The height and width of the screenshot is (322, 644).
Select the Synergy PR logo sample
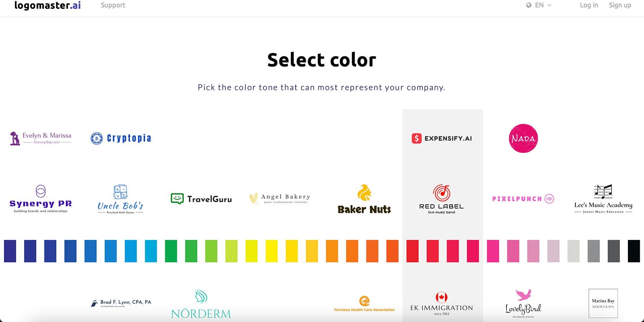click(x=41, y=199)
